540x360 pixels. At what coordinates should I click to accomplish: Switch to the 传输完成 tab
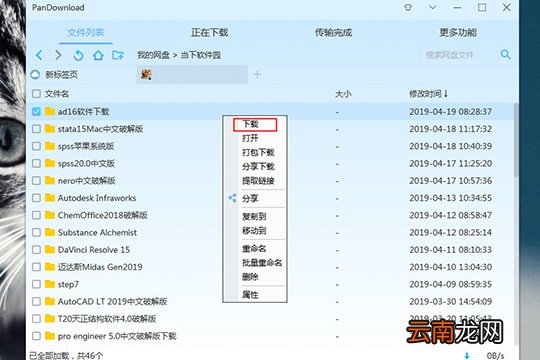pyautogui.click(x=333, y=33)
